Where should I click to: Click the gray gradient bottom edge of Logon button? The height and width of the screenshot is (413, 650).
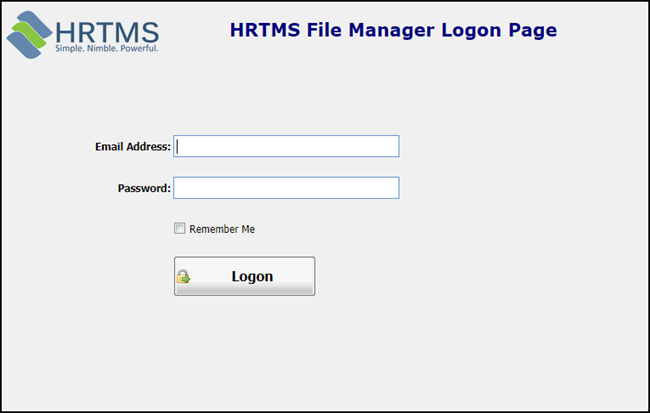pos(245,289)
